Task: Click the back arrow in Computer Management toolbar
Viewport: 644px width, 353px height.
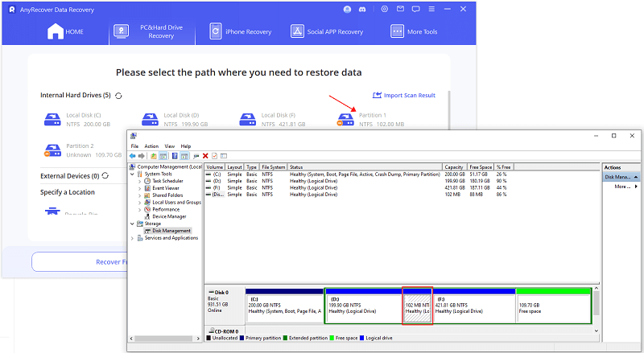Action: coord(134,155)
